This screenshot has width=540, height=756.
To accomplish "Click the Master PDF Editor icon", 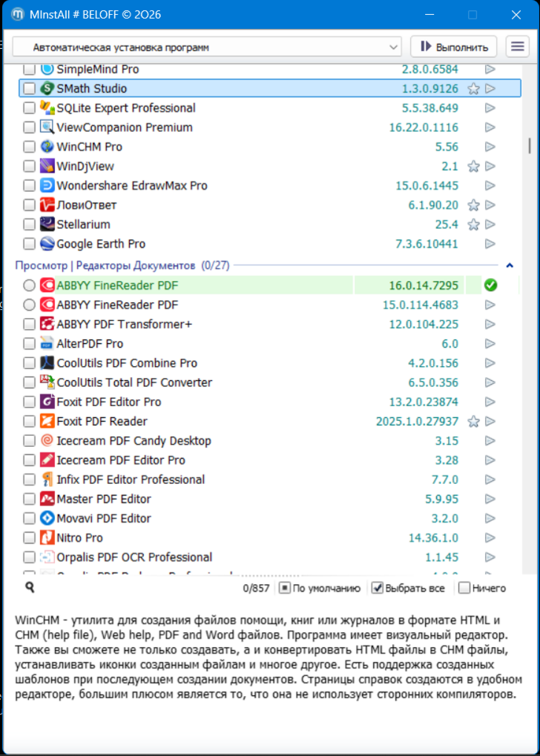I will [x=47, y=499].
